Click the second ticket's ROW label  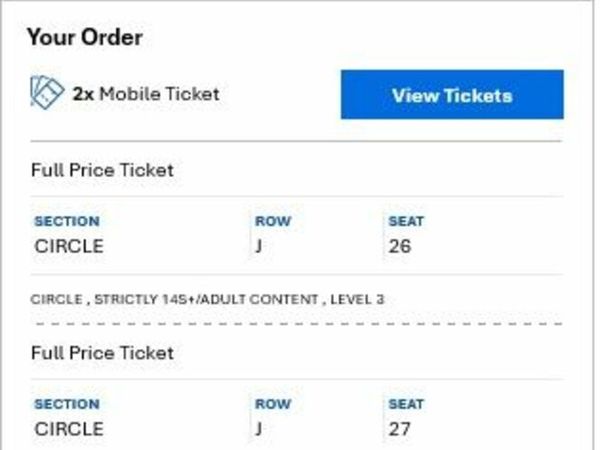click(273, 404)
